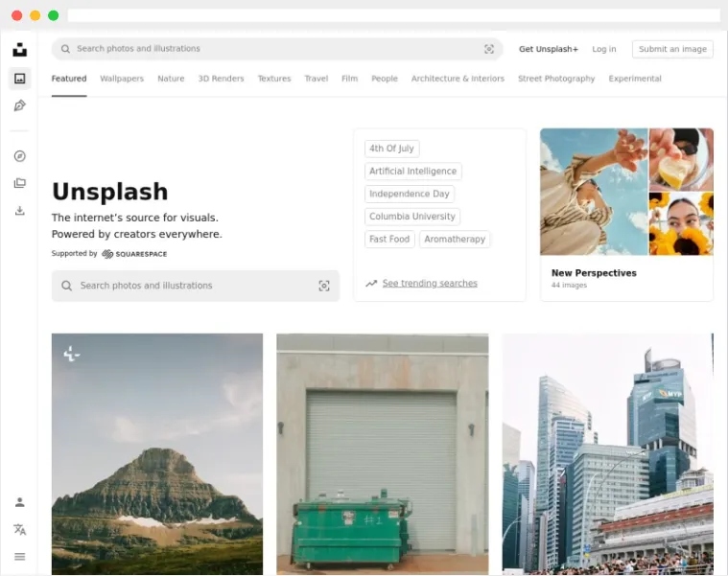Open the green dumpster photo

[x=383, y=454]
